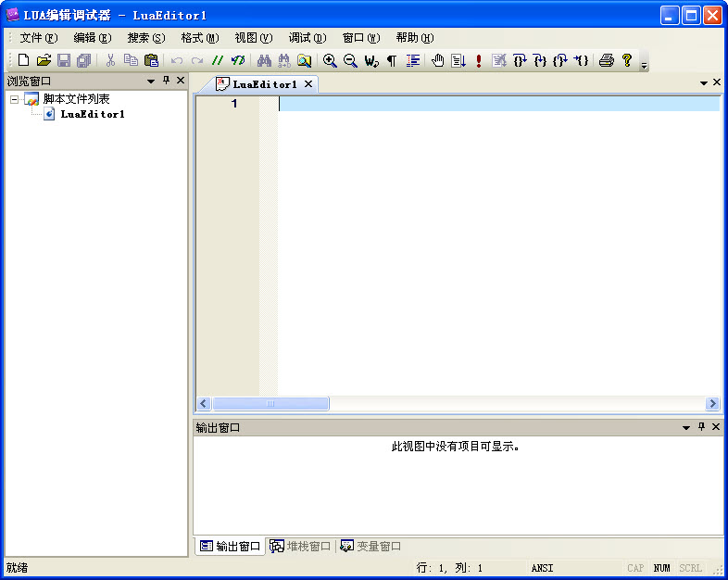Viewport: 728px width, 580px height.
Task: Click line number 1 in the margin
Action: tap(234, 103)
